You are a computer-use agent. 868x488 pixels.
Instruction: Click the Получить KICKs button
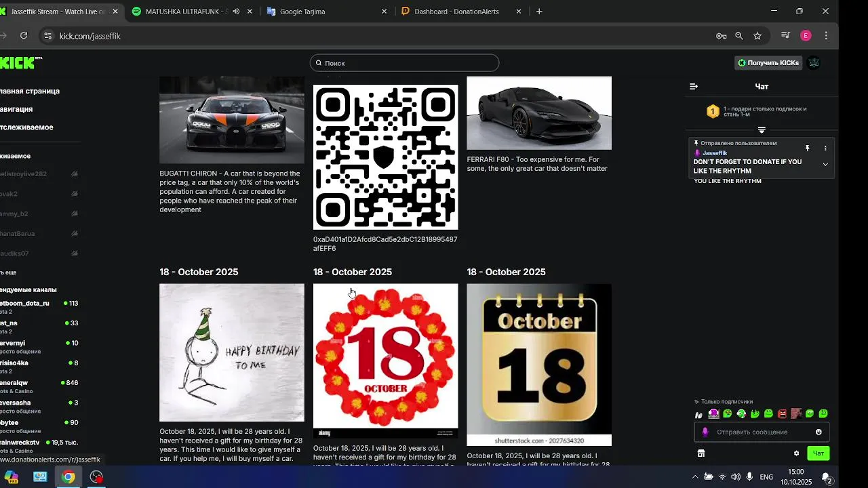[x=768, y=63]
